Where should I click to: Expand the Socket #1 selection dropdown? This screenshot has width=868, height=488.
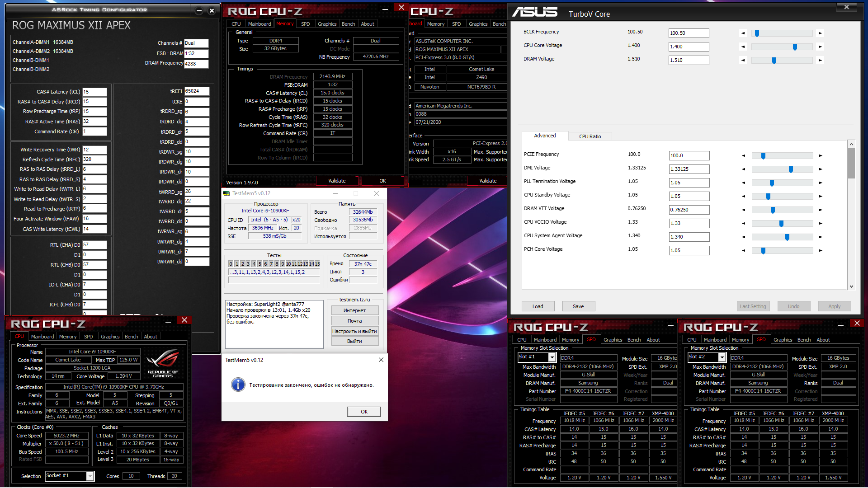click(90, 476)
